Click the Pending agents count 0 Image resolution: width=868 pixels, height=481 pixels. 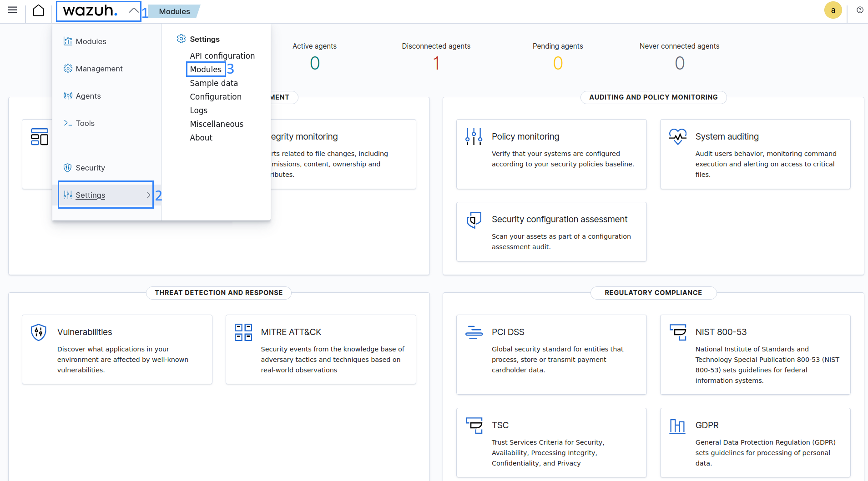(558, 63)
